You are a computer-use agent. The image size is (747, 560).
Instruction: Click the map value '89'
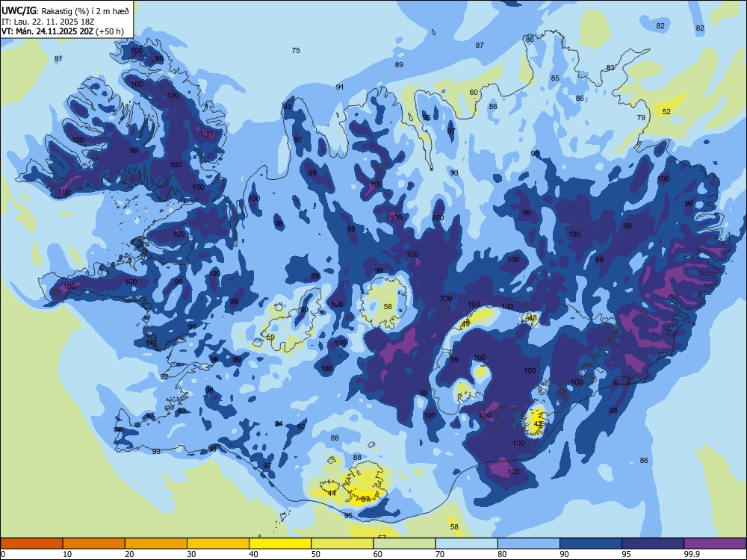click(x=399, y=65)
